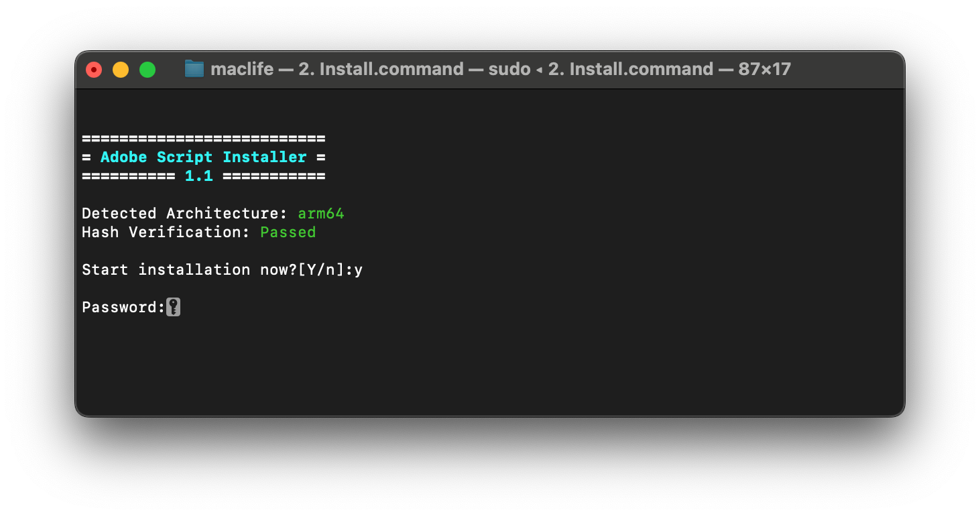The image size is (980, 516).
Task: Click the green "arm64" architecture value
Action: [x=321, y=214]
